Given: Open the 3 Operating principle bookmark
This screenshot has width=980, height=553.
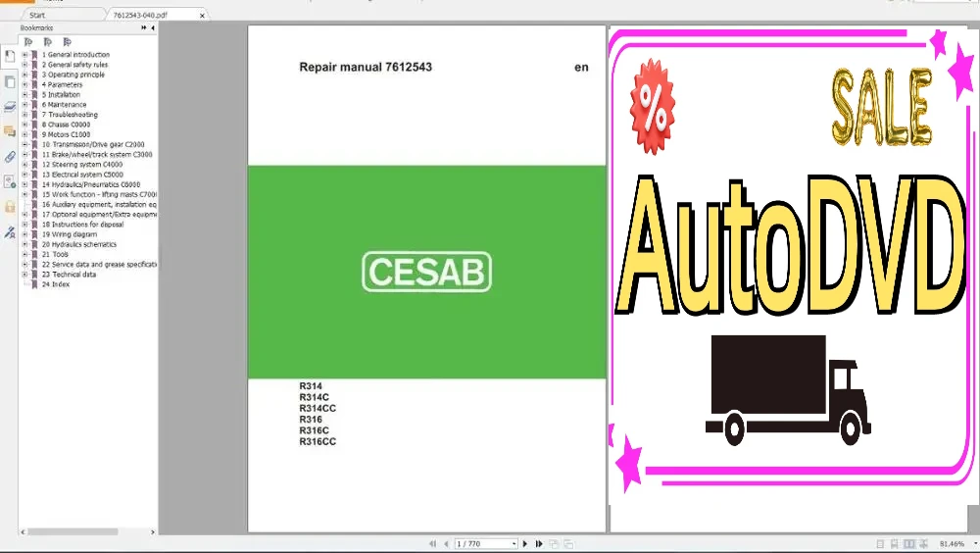Looking at the screenshot, I should tap(73, 75).
